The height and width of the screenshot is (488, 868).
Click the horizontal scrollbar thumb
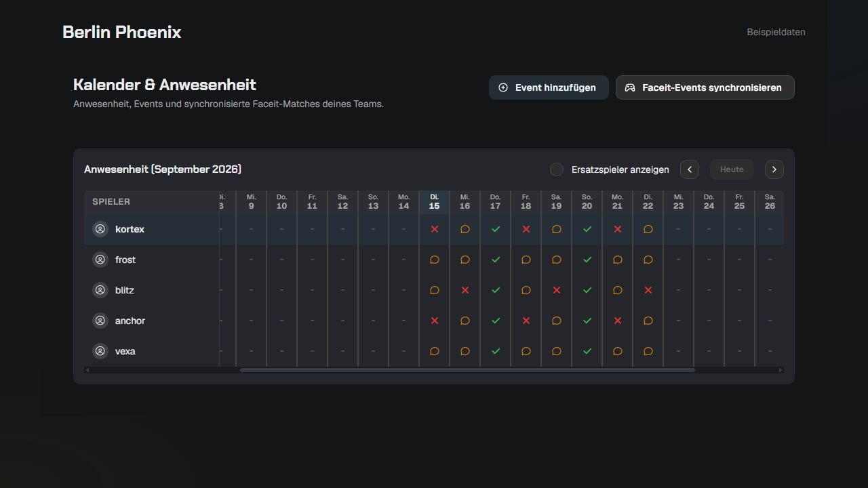point(467,370)
